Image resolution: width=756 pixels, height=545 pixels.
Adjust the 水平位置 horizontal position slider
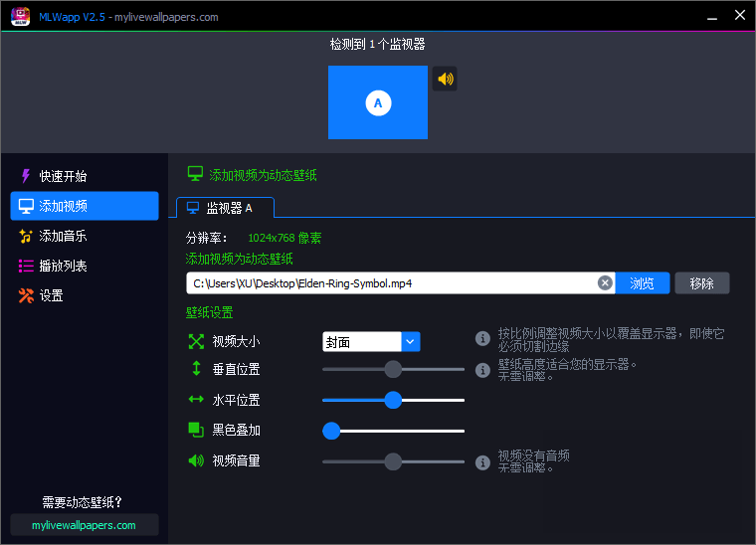[x=394, y=400]
